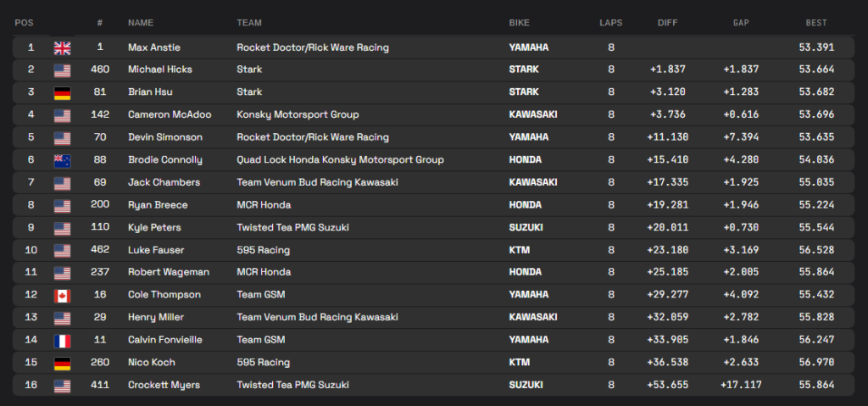Select rider name Brodie Connolly

pyautogui.click(x=165, y=160)
